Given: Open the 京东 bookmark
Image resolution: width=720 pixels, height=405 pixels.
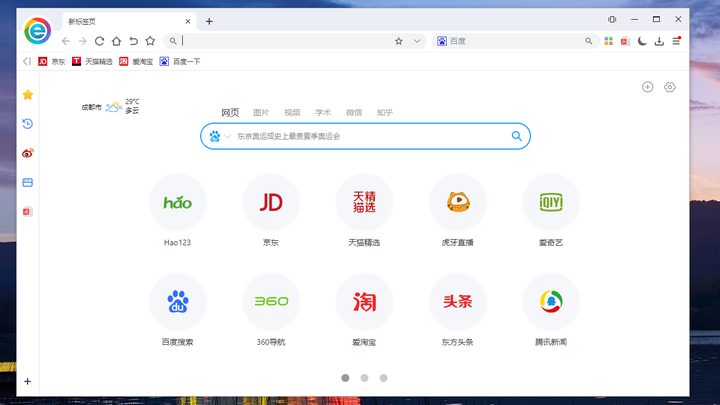Looking at the screenshot, I should point(51,62).
